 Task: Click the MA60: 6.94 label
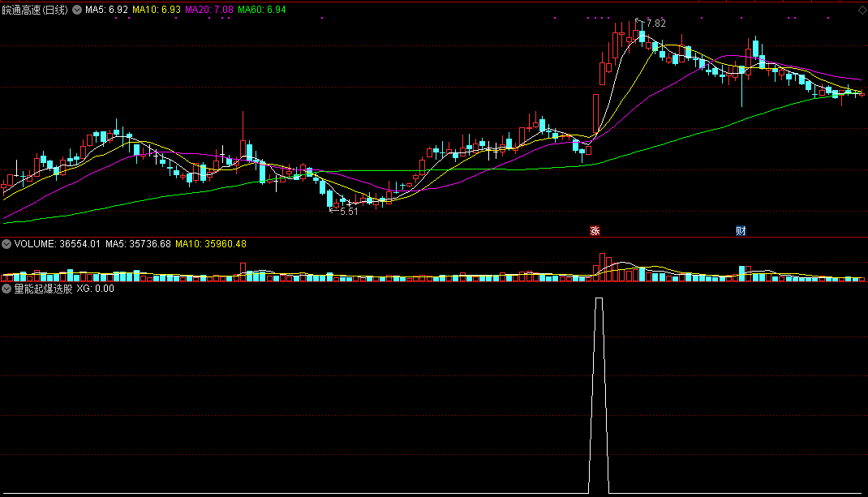[262, 10]
